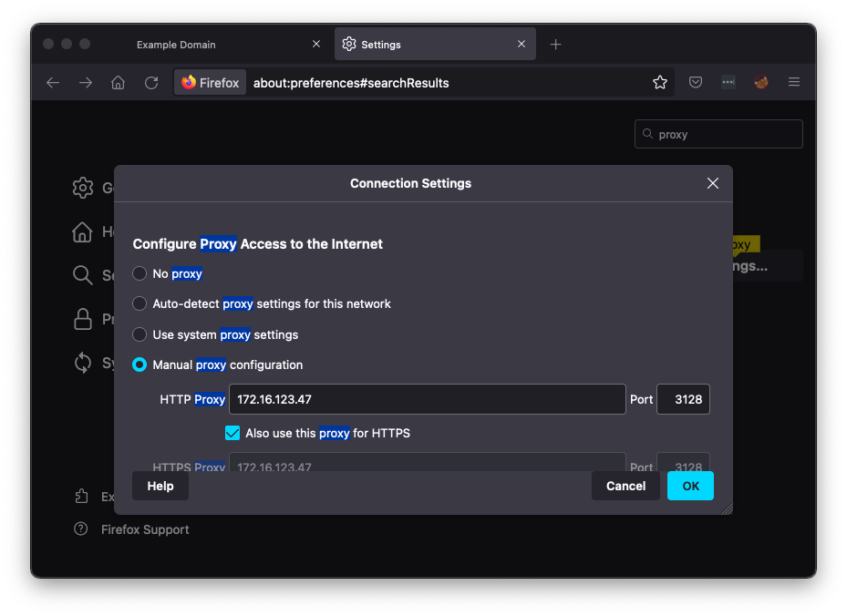847x616 pixels.
Task: Click the HTTP Proxy address field
Action: [x=428, y=399]
